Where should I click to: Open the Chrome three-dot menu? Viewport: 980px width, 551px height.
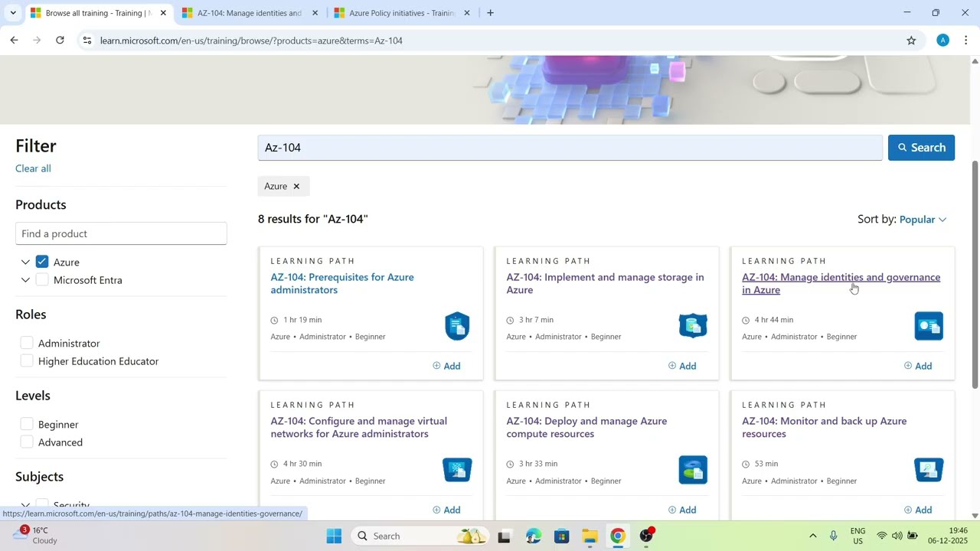(965, 41)
